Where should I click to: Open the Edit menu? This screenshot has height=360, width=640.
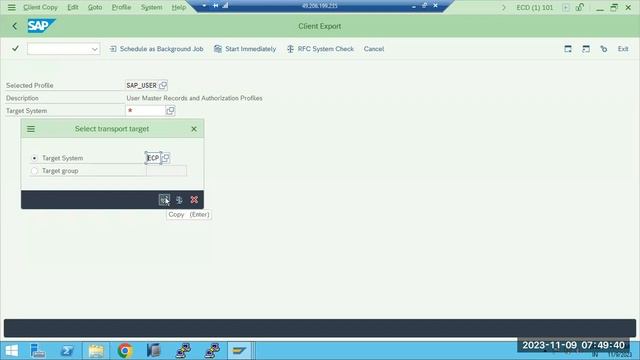pos(73,7)
